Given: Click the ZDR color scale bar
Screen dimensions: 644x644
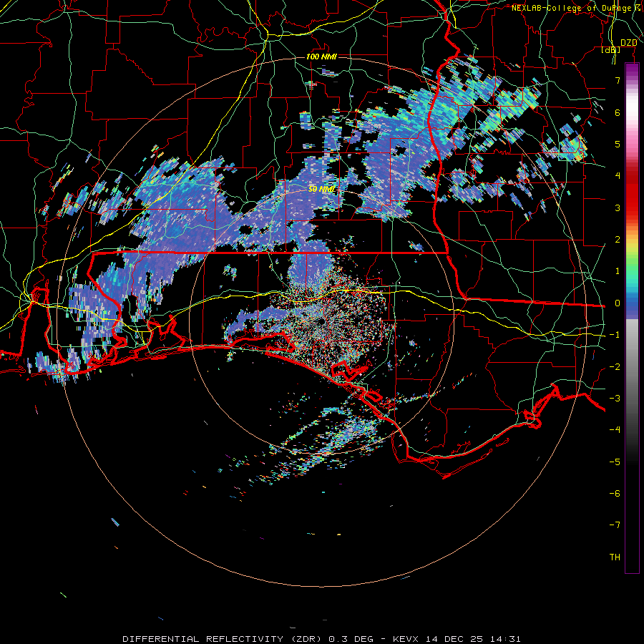Looking at the screenshot, I should (632, 318).
